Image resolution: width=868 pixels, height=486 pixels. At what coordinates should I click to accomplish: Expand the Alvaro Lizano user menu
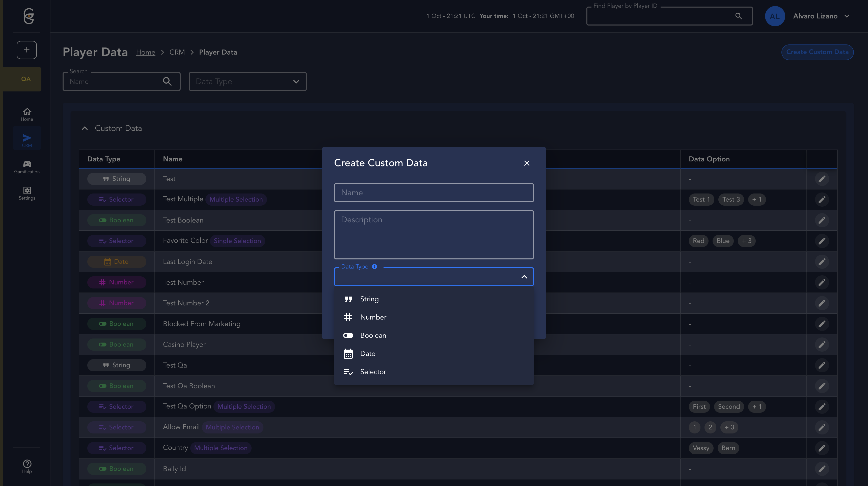[847, 16]
